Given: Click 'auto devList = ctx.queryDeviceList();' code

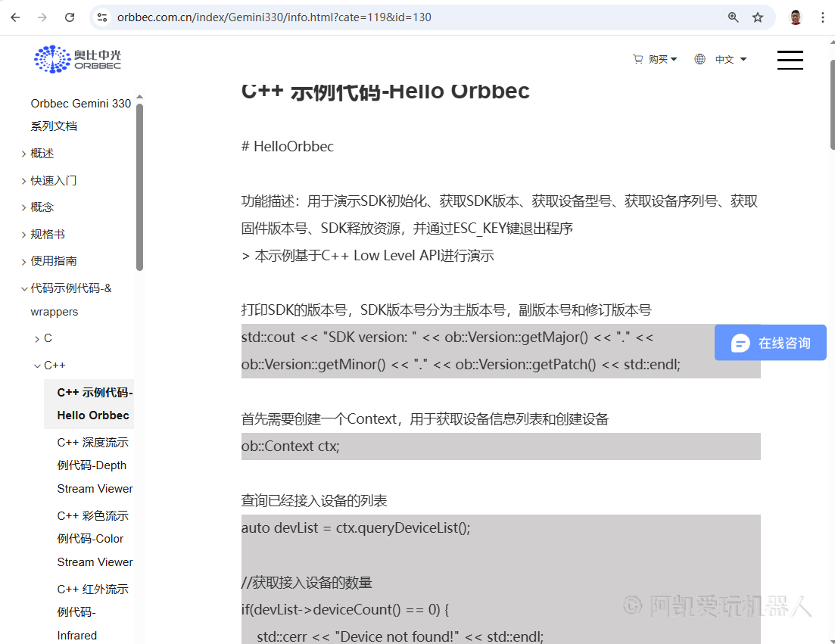Looking at the screenshot, I should point(356,528).
